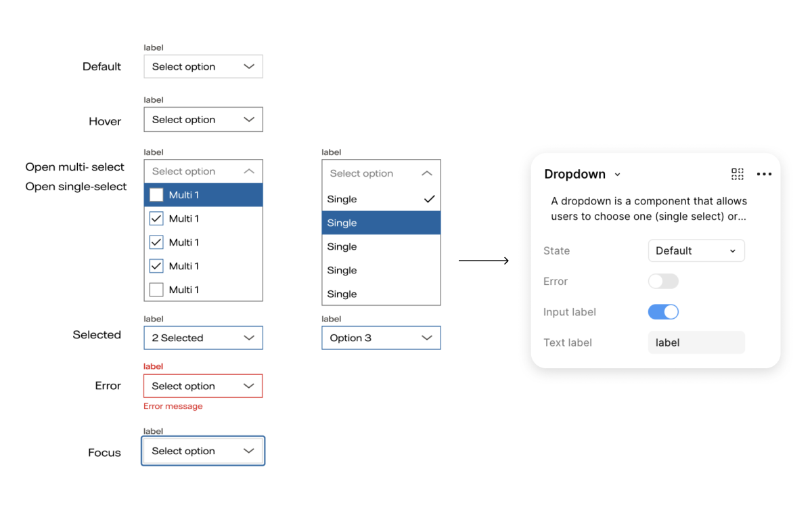This screenshot has width=812, height=511.
Task: Open the "2 Selected" dropdown
Action: tap(203, 338)
